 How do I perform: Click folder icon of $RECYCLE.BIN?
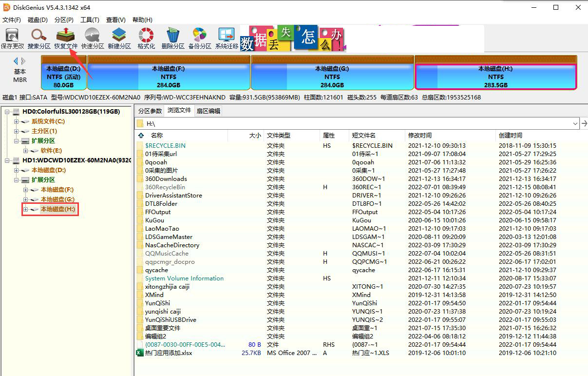tap(140, 146)
